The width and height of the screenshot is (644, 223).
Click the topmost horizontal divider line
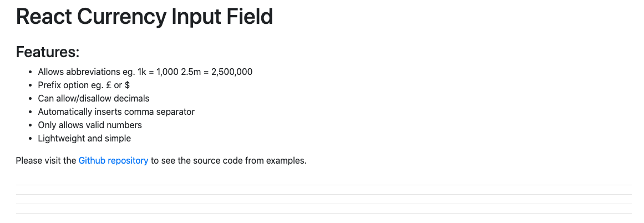click(x=323, y=185)
